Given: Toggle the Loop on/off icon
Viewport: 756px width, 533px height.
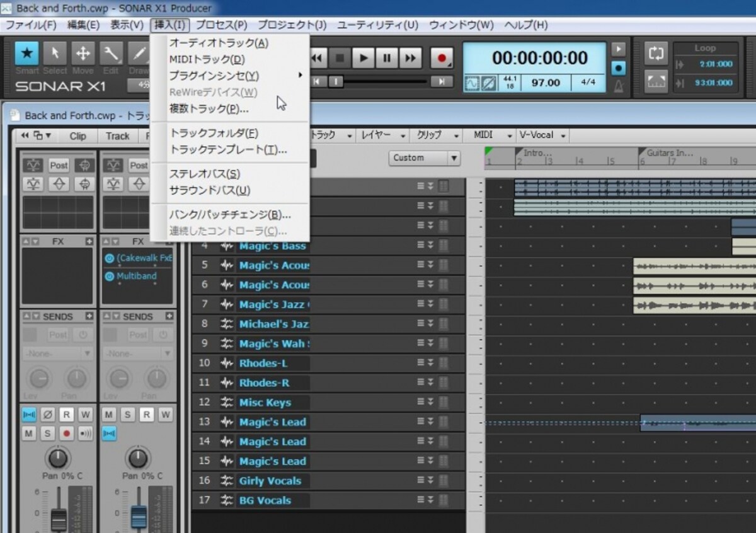Looking at the screenshot, I should 656,54.
